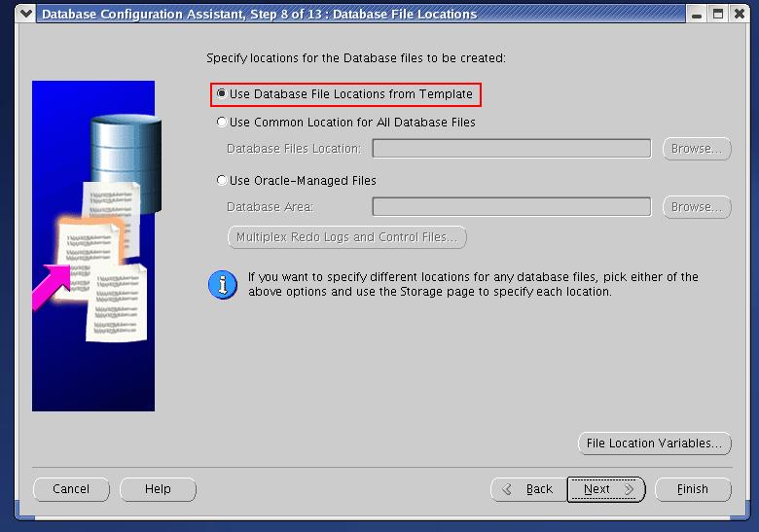Select Use Common Location for All Database Files
The height and width of the screenshot is (532, 759).
click(221, 123)
